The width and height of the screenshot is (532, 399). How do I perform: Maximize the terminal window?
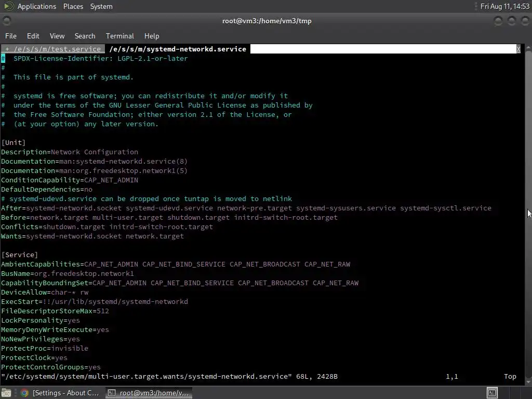click(x=511, y=21)
